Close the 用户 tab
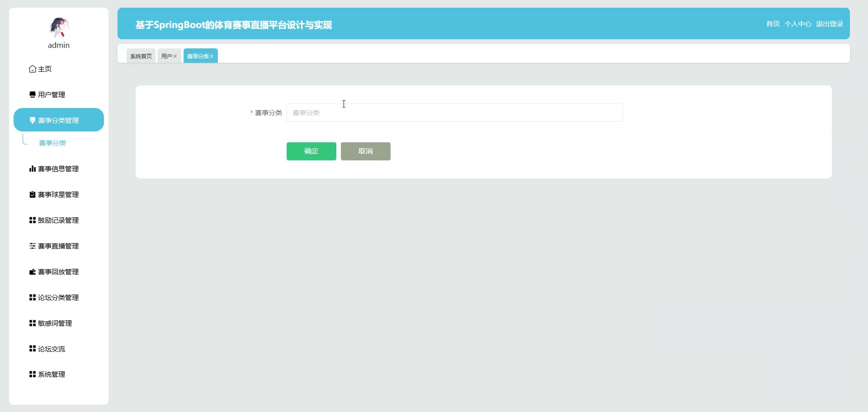 (x=175, y=56)
